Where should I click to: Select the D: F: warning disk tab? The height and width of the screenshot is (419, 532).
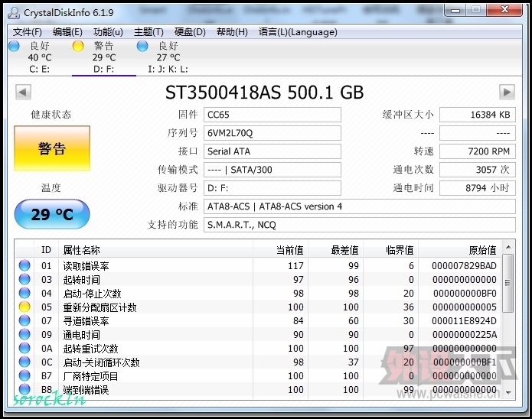point(104,57)
